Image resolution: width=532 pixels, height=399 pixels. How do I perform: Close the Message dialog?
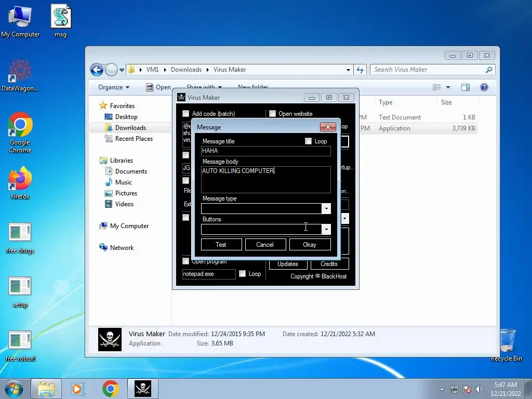[328, 127]
